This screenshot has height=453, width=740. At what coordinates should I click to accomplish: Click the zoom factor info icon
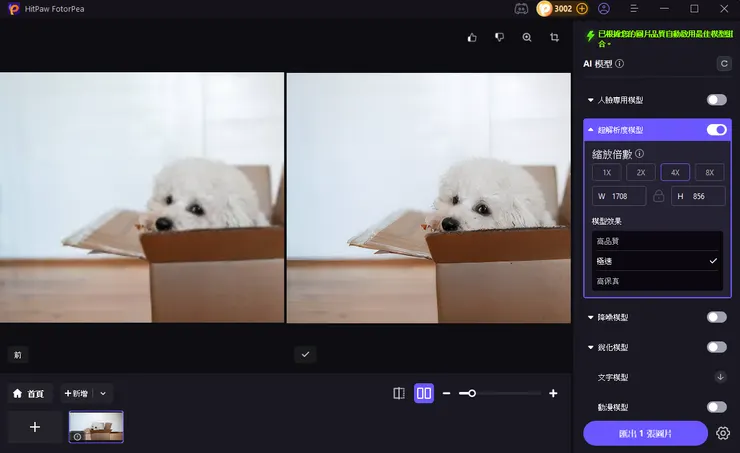[639, 153]
